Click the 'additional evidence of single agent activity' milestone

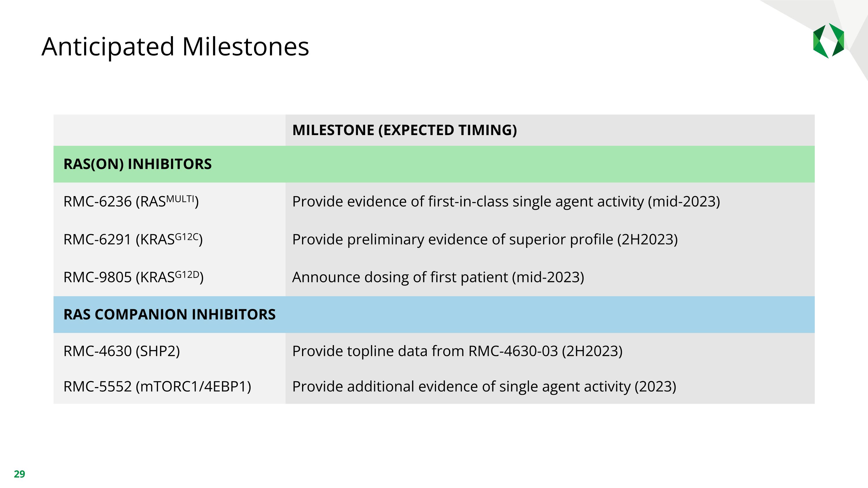484,387
